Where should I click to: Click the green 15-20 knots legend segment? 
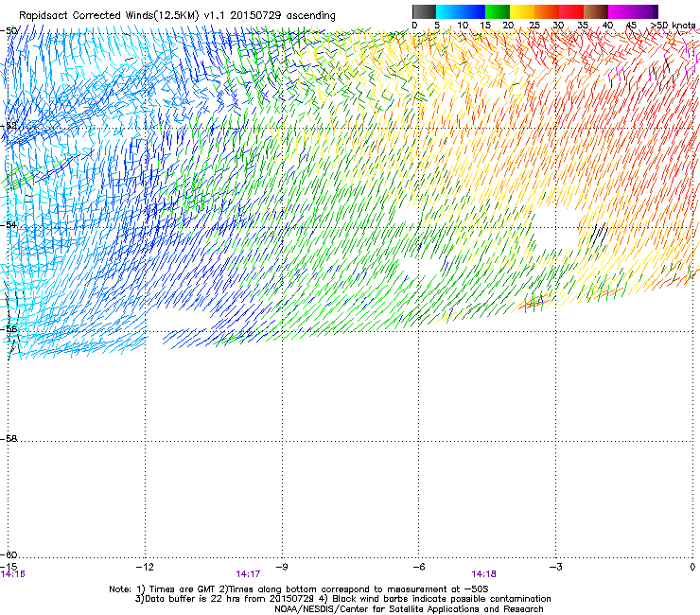click(x=498, y=11)
